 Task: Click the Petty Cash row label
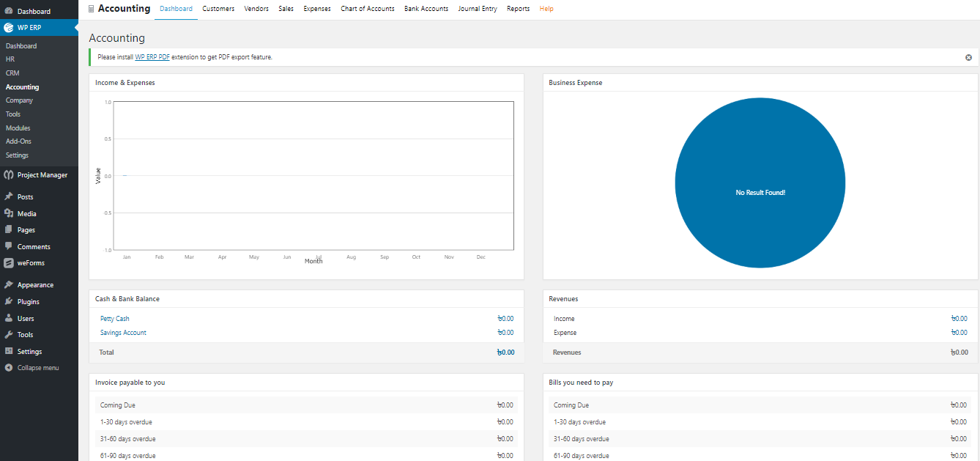[x=115, y=319]
